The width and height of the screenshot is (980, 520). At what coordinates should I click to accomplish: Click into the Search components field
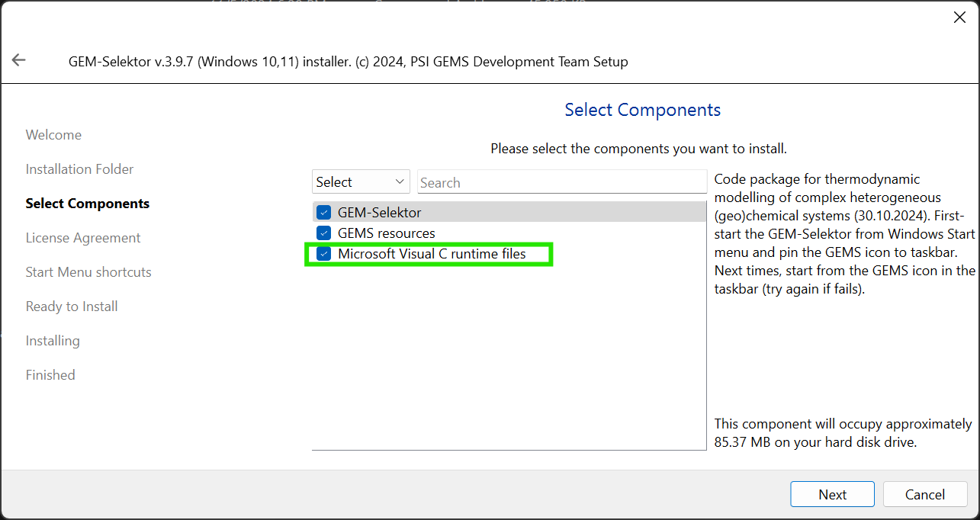562,182
